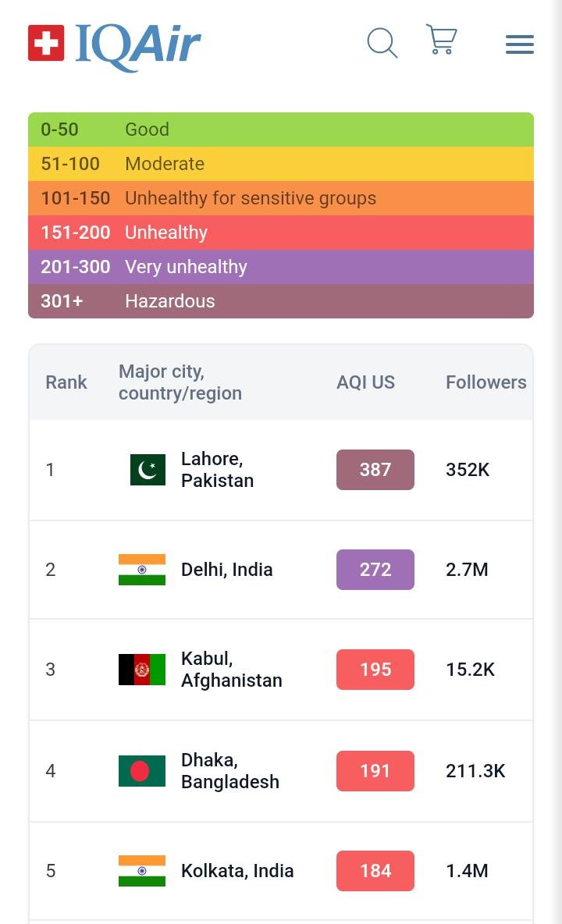Click the purple 272 AQI badge
Image resolution: width=562 pixels, height=924 pixels.
tap(375, 570)
